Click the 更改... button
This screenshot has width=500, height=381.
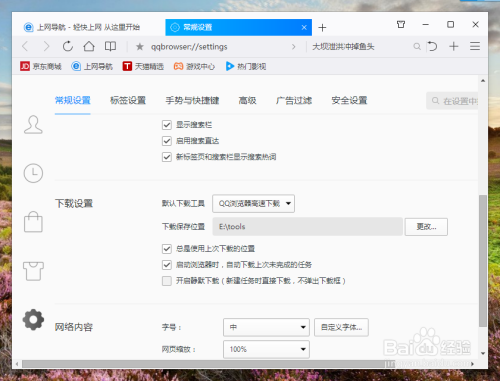tap(426, 227)
